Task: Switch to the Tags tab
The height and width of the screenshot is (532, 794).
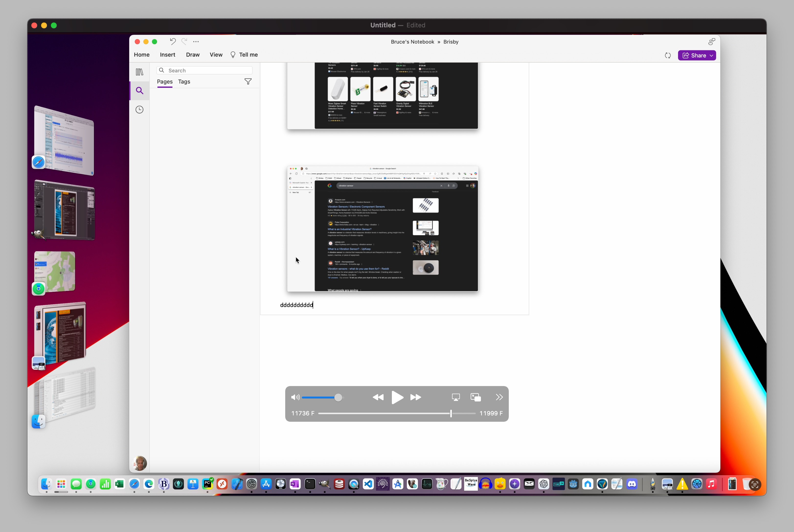Action: [184, 81]
